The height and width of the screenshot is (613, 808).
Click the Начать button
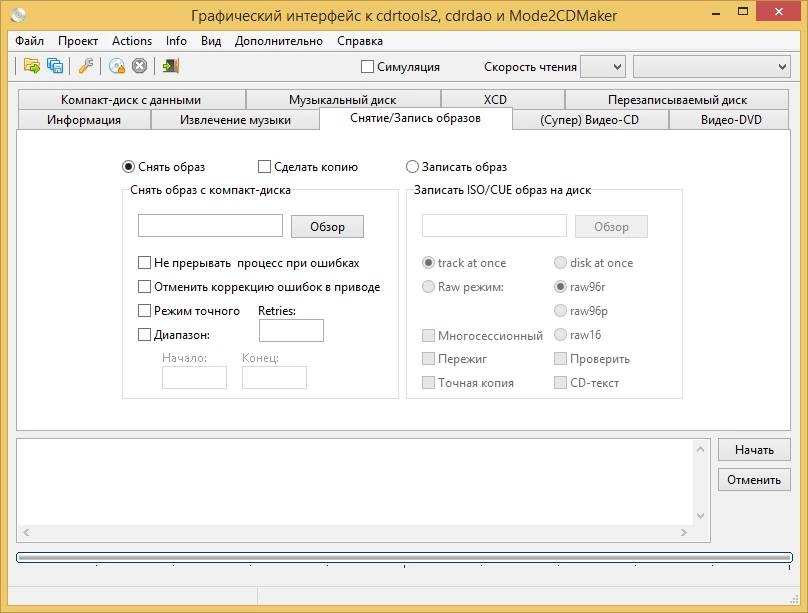pyautogui.click(x=754, y=450)
